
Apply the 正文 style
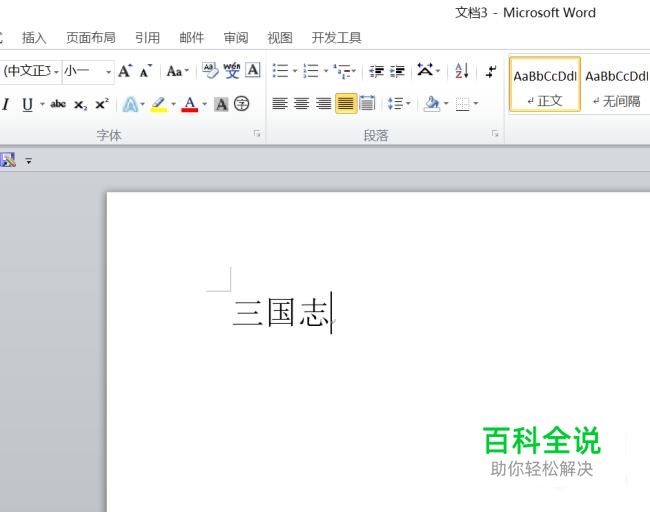pos(545,85)
